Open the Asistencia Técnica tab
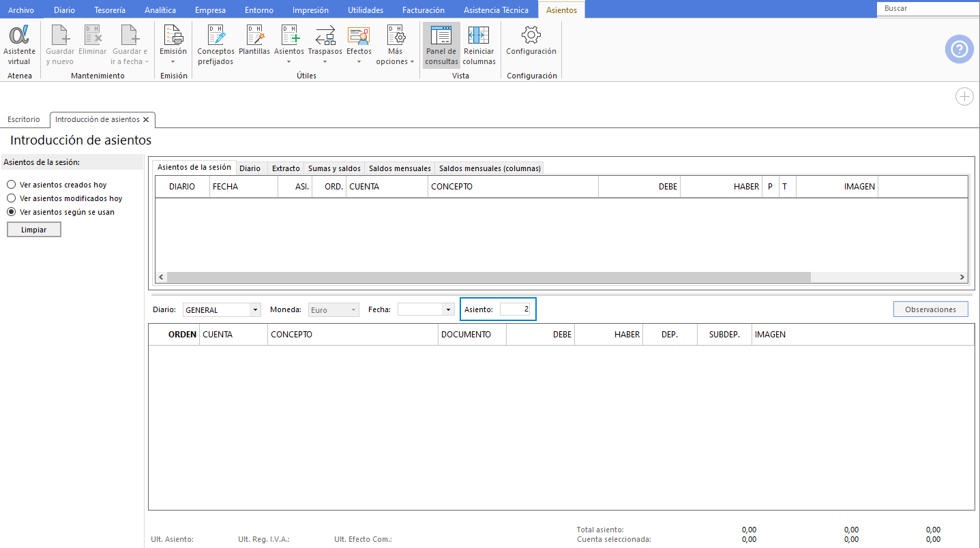The image size is (980, 548). tap(496, 10)
